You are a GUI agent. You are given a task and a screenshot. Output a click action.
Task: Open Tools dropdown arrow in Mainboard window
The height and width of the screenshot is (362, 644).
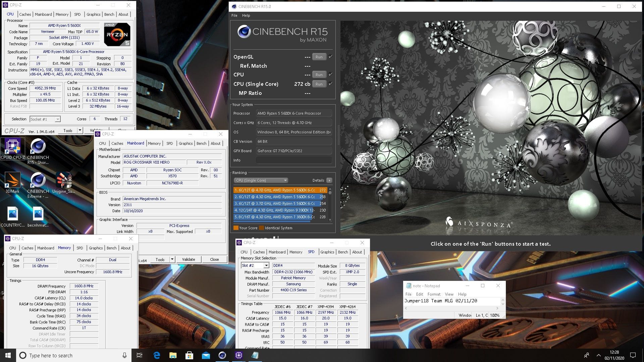(x=172, y=259)
